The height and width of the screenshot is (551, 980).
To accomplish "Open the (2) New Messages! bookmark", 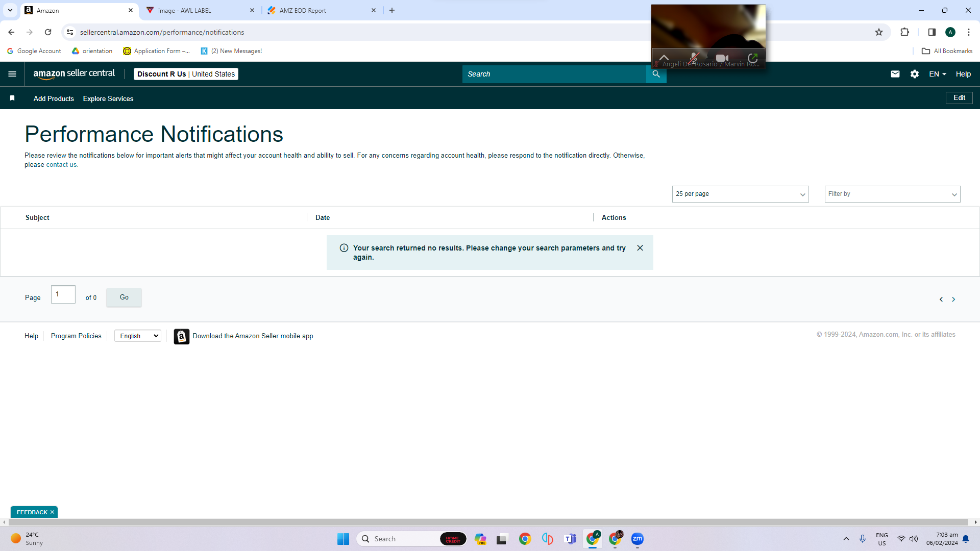I will click(x=231, y=51).
